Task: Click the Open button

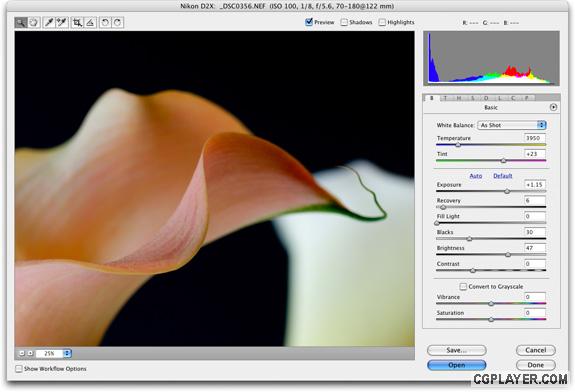Action: click(457, 365)
